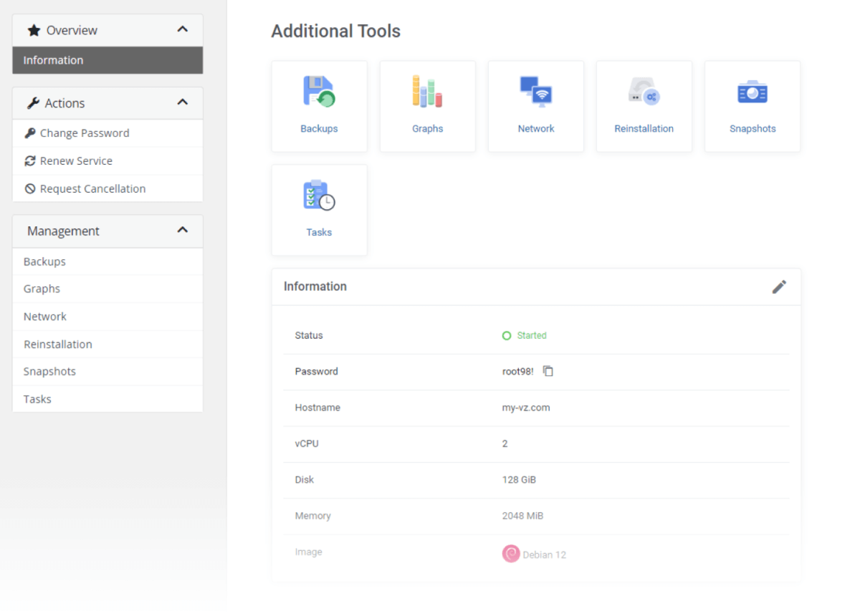Viewport: 860px width, 616px height.
Task: Click the hostname value my-vz.com
Action: coord(526,408)
